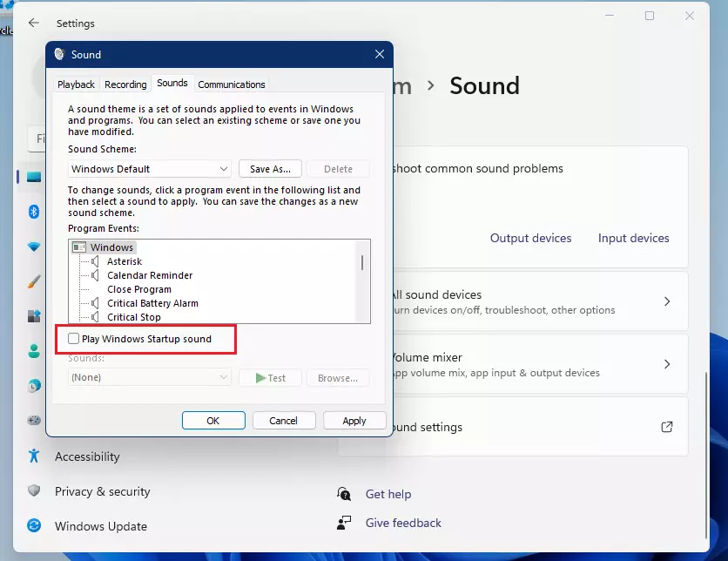
Task: Open the Personalization paintbrush sidebar icon
Action: [34, 281]
